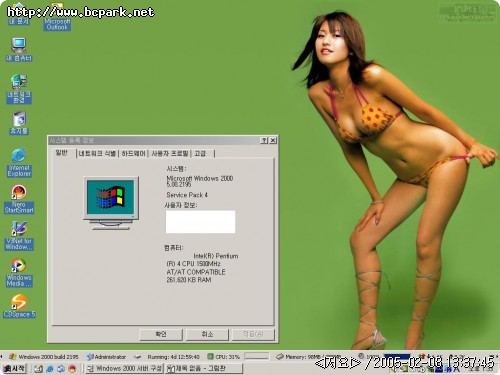The image size is (500, 375).
Task: Click the OK (확인) button
Action: [161, 334]
